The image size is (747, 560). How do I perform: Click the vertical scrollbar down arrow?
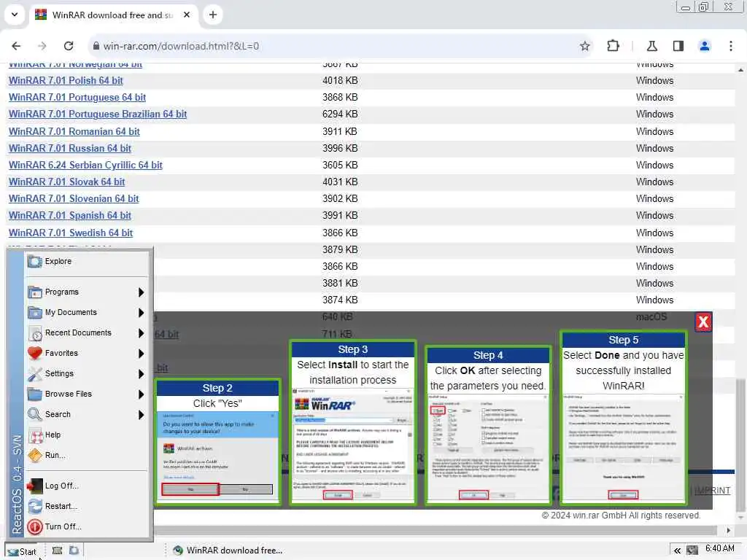(x=741, y=518)
